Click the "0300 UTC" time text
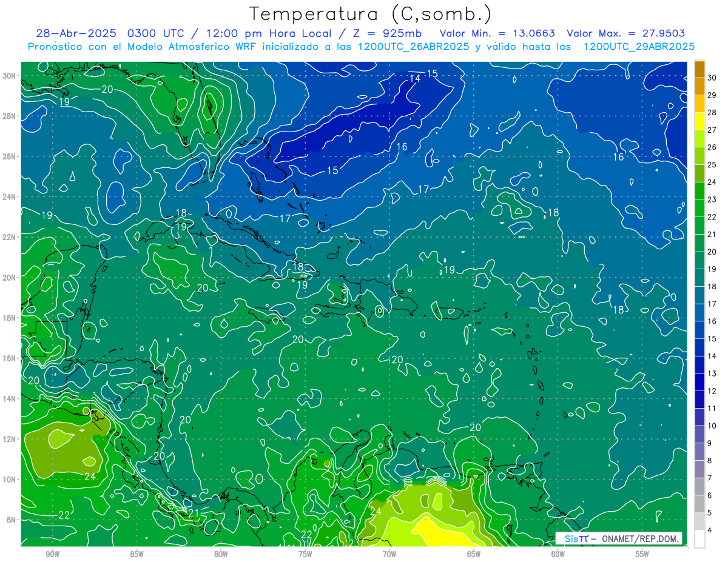 pos(157,33)
